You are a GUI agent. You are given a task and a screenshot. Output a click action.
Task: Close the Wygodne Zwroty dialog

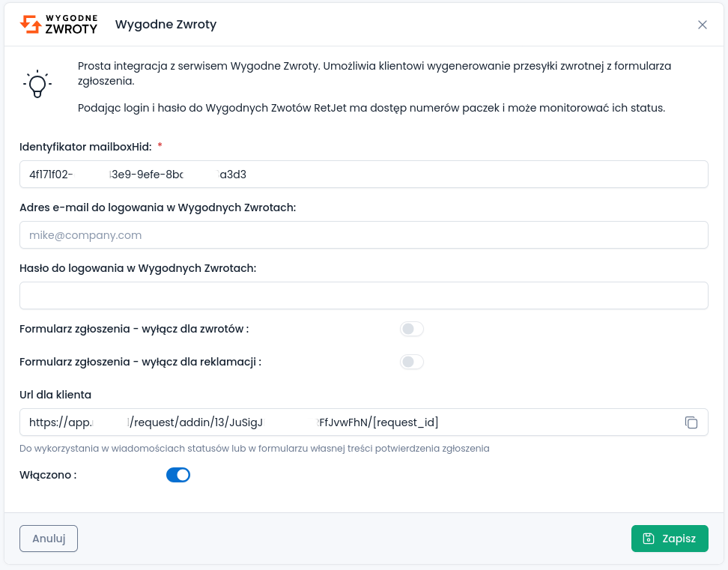(703, 25)
